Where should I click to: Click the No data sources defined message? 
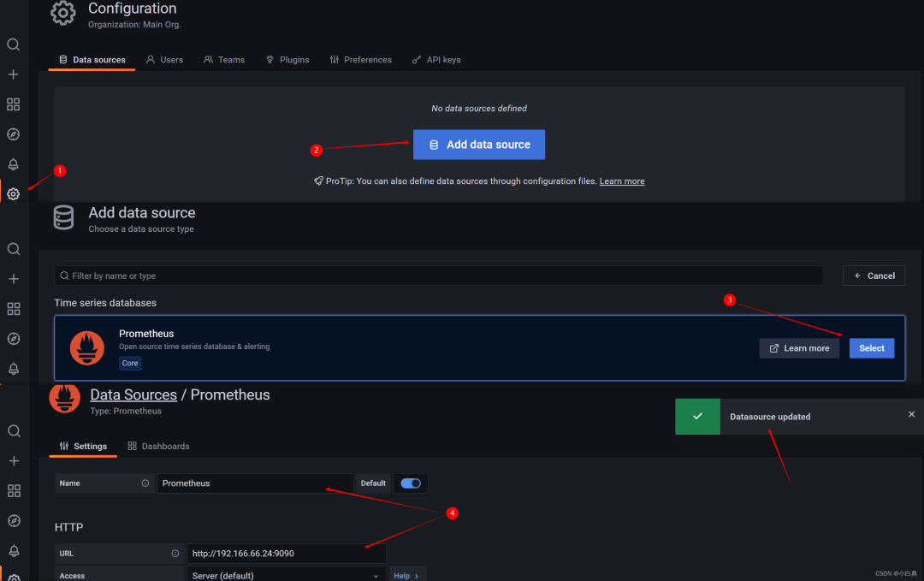click(479, 109)
